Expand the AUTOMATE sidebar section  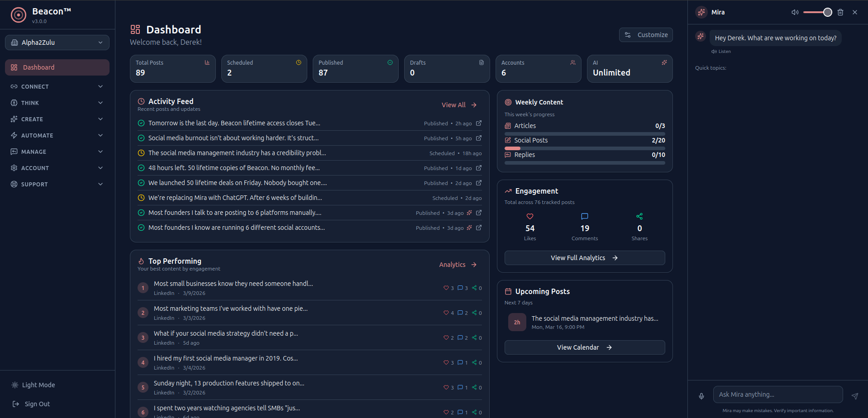57,135
